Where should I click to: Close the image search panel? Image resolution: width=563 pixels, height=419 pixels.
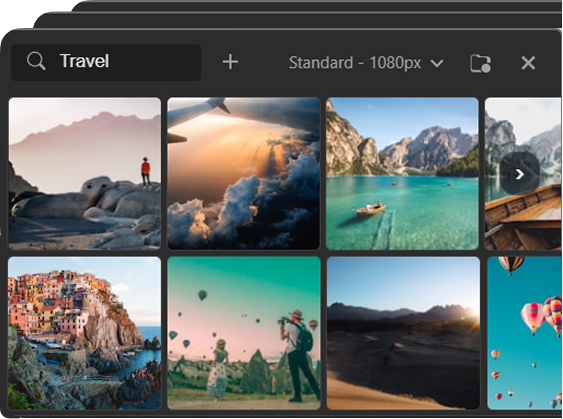528,63
